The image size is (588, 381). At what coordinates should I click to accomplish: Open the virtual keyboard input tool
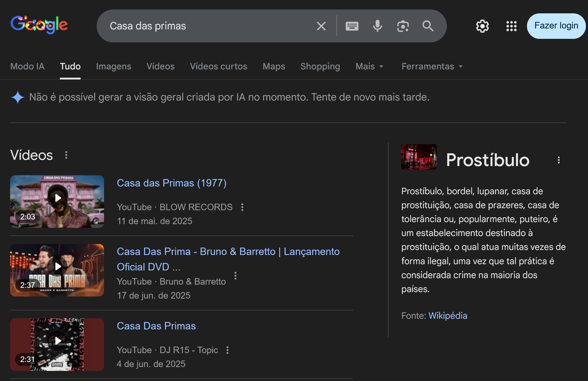(x=352, y=26)
